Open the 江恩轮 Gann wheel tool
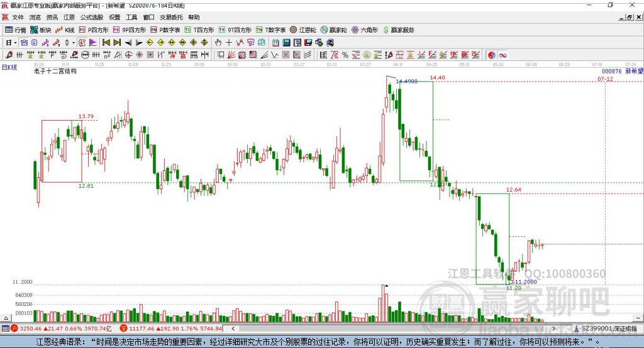The width and height of the screenshot is (644, 348). (303, 30)
